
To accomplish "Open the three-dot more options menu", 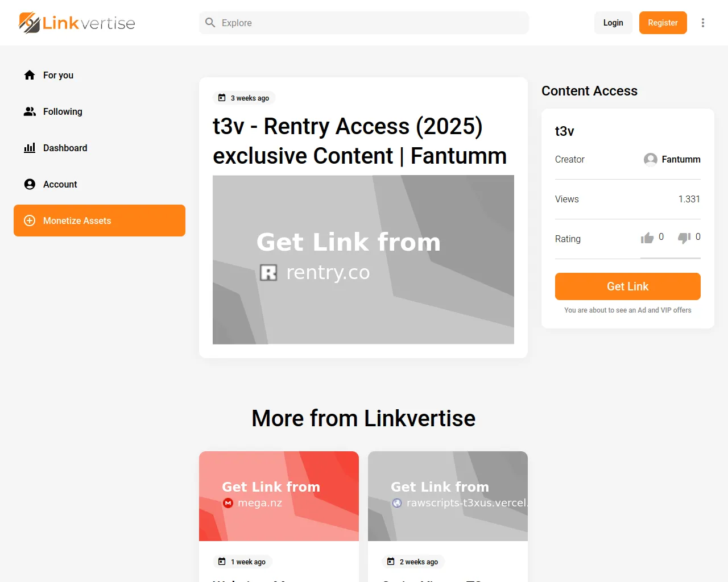I will (703, 23).
